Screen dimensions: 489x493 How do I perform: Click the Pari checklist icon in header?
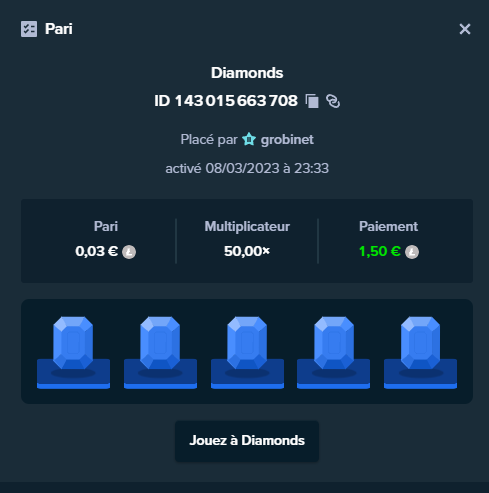pyautogui.click(x=29, y=29)
